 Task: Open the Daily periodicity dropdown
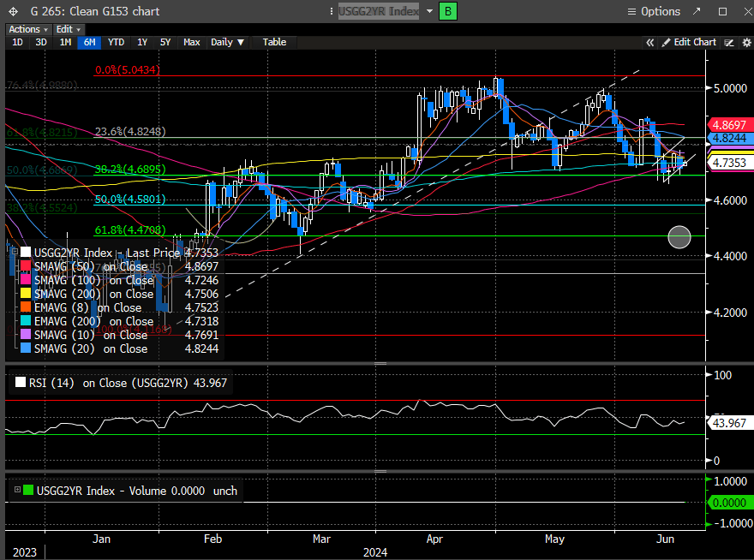point(227,42)
